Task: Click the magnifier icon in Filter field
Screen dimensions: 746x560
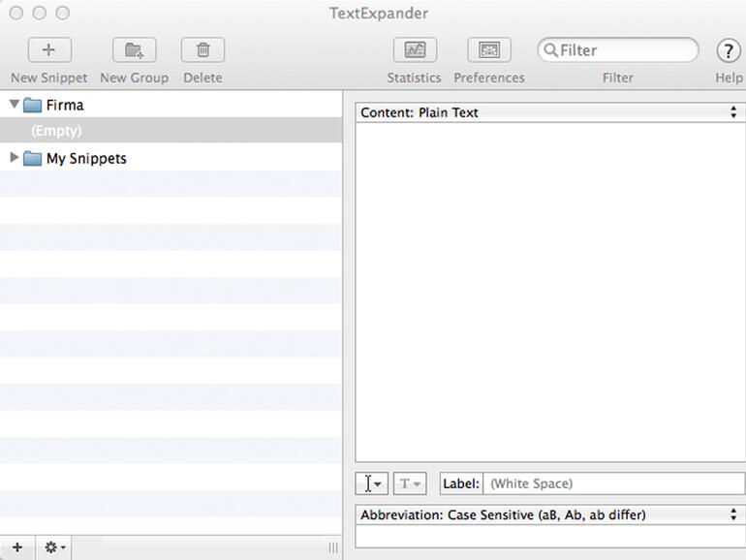Action: click(x=550, y=50)
